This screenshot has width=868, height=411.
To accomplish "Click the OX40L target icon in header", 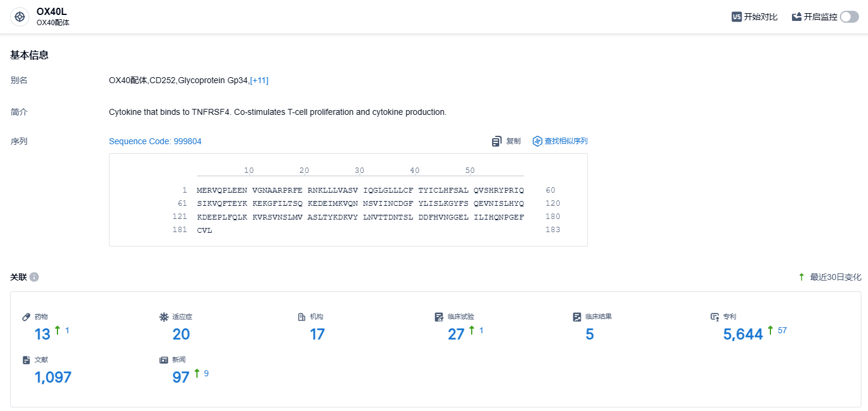I will tap(20, 17).
